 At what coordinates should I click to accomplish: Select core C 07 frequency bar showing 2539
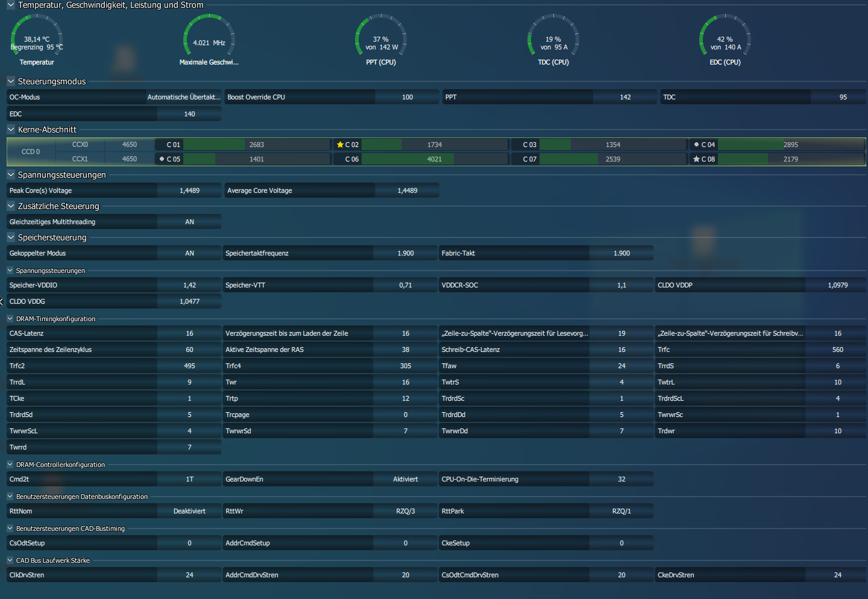(613, 159)
